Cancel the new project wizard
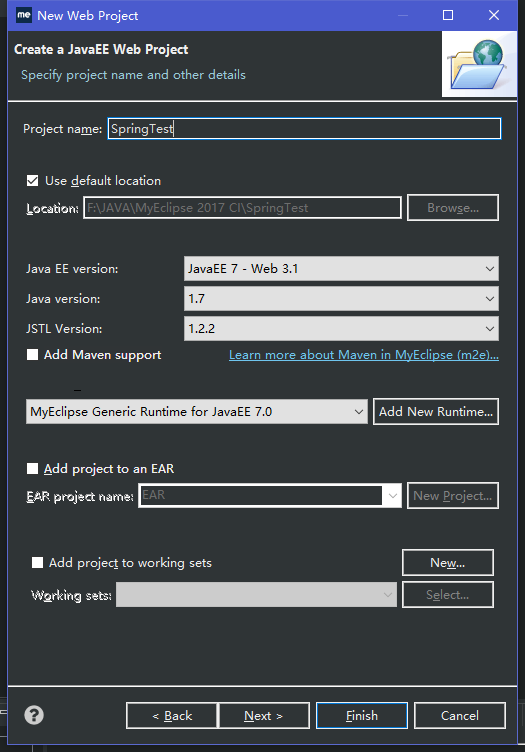 [460, 716]
